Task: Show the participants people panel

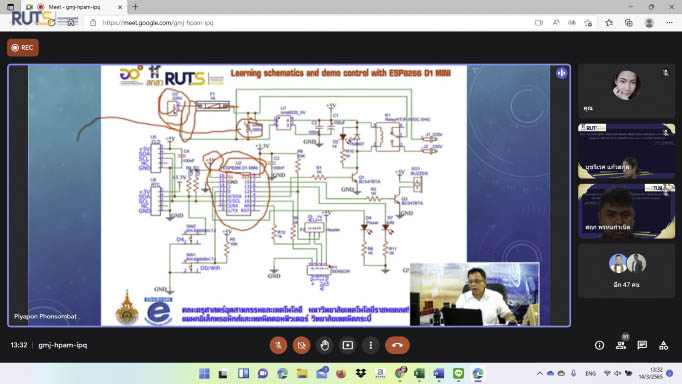Action: pos(621,345)
